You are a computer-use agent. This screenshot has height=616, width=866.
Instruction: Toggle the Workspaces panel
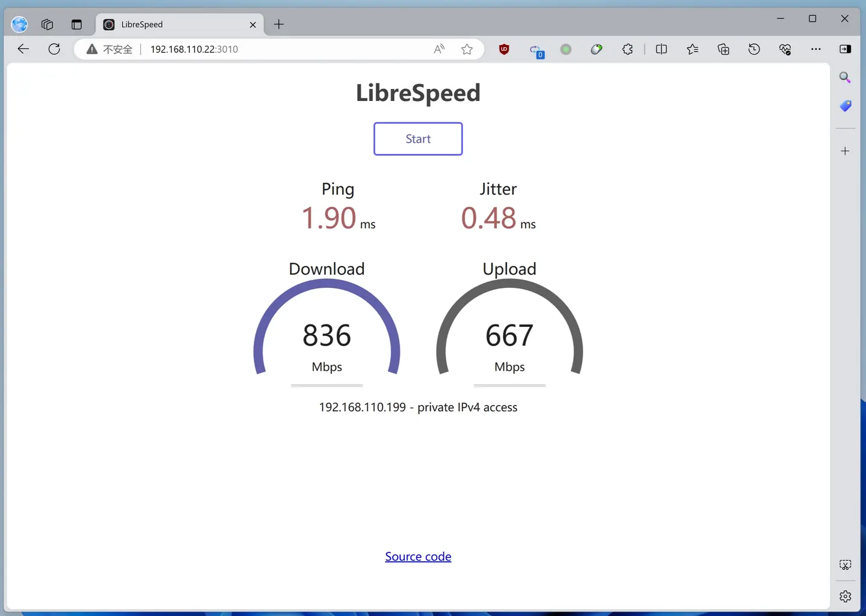[47, 25]
